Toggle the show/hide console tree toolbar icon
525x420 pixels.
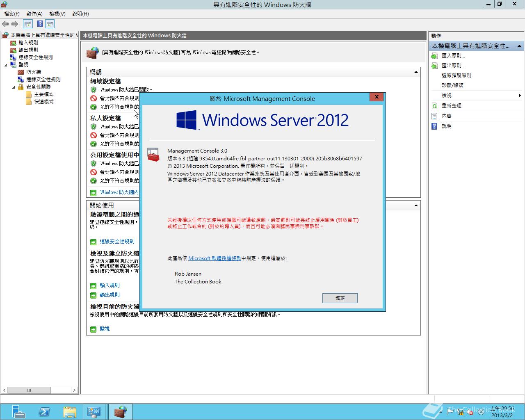tap(27, 24)
